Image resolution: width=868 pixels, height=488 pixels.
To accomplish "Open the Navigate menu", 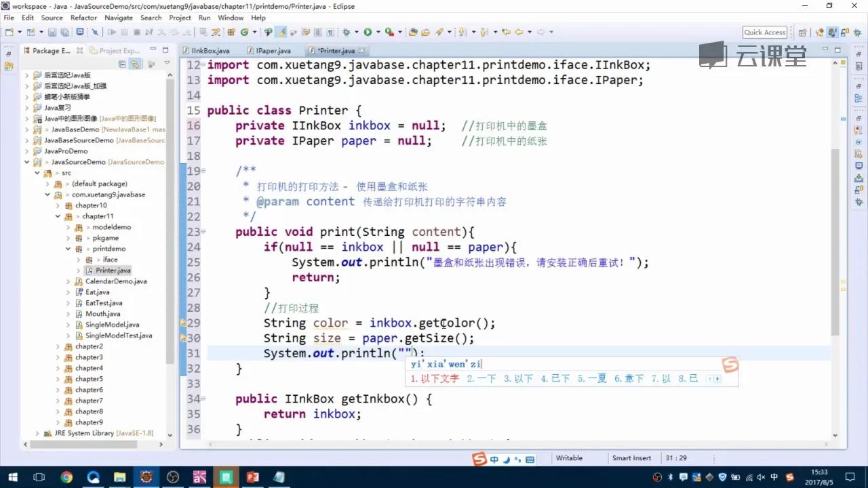I will [119, 18].
